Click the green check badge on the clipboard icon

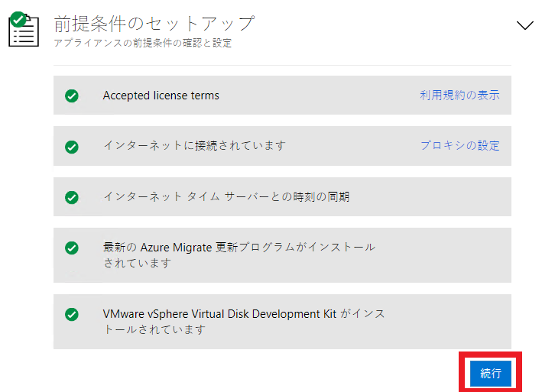coord(18,19)
